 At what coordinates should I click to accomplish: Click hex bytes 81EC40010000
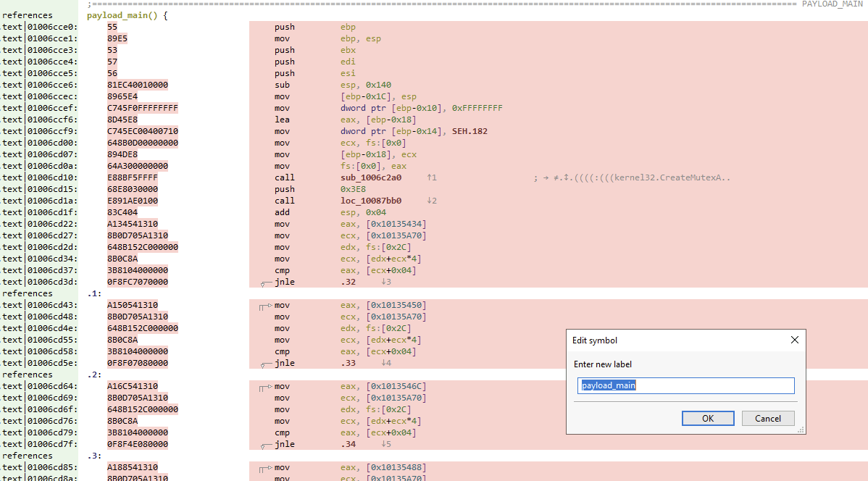pos(137,85)
